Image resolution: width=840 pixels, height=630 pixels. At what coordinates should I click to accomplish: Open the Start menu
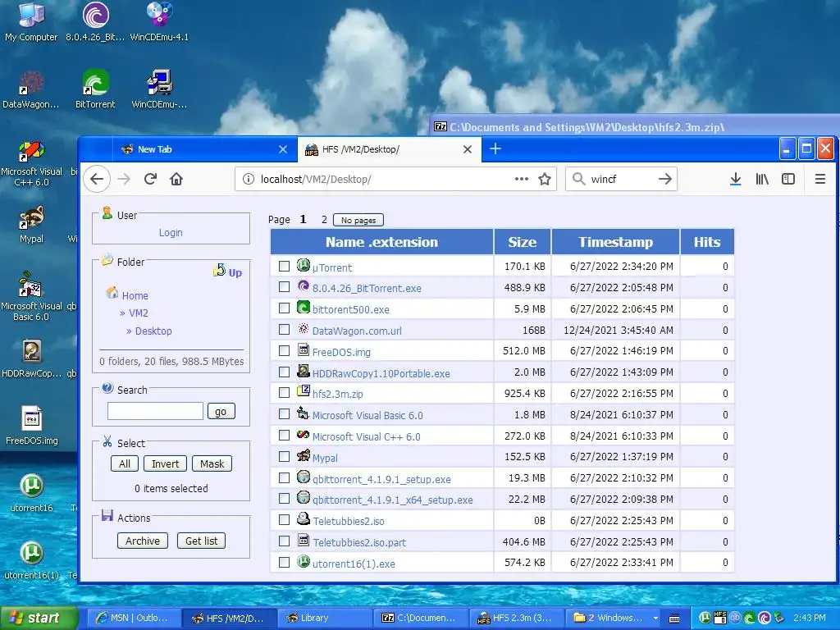pos(39,618)
